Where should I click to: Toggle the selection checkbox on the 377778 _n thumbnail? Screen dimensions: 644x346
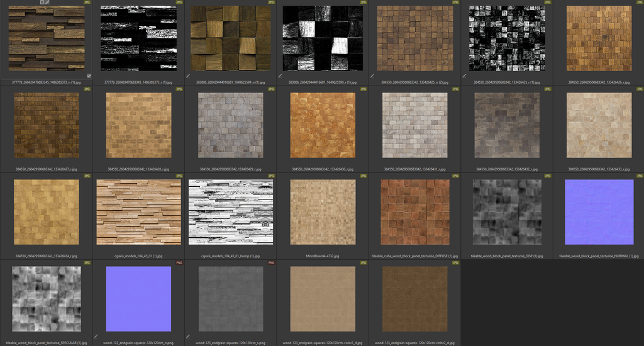(89, 75)
